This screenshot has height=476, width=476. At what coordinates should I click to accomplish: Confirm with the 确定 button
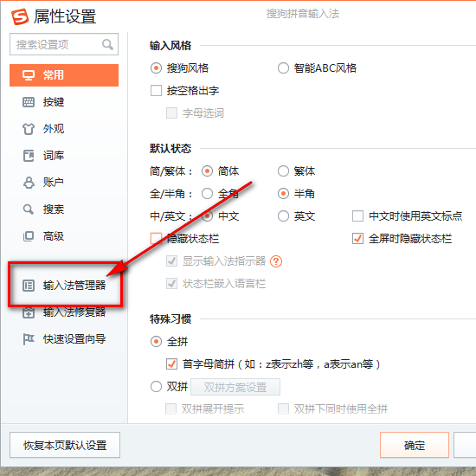coord(415,445)
